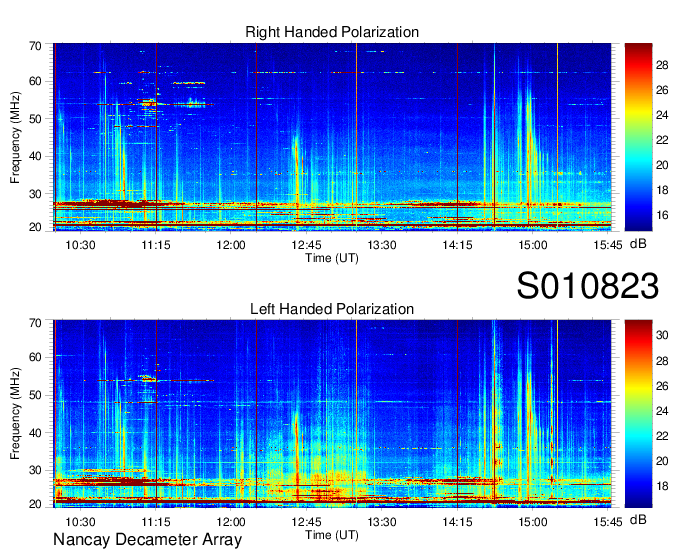Click the 10:30 time tick under Right Handed plot
The height and width of the screenshot is (552, 680).
[x=80, y=245]
